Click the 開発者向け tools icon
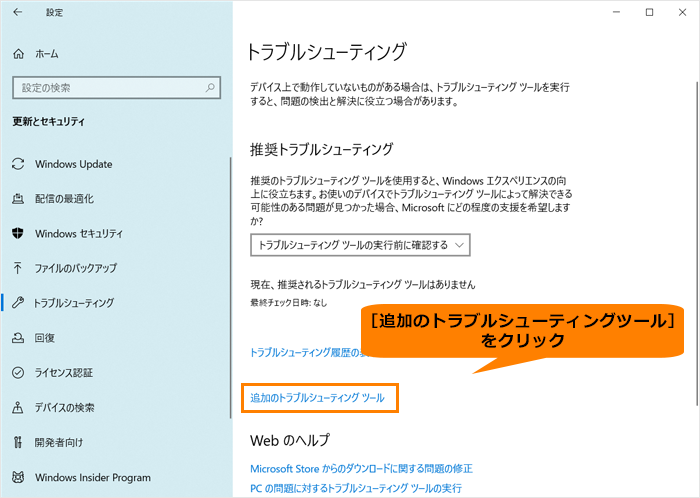The width and height of the screenshot is (700, 498). 18,442
